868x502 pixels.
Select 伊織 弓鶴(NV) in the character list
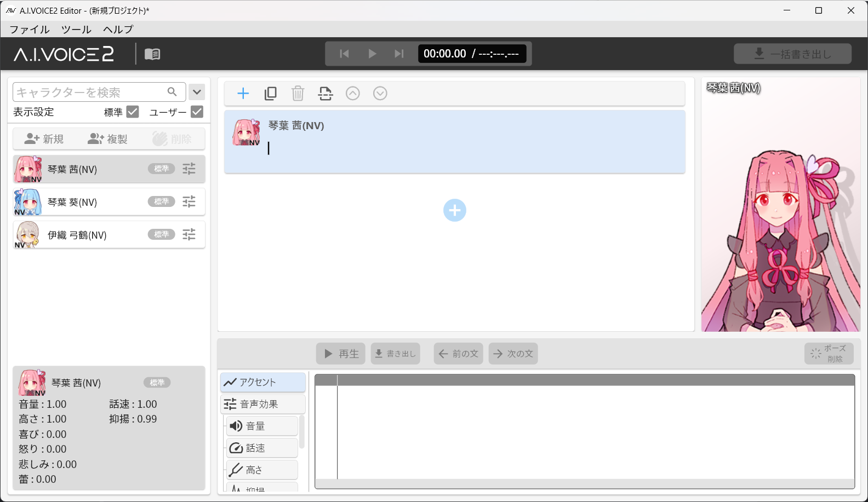[109, 235]
